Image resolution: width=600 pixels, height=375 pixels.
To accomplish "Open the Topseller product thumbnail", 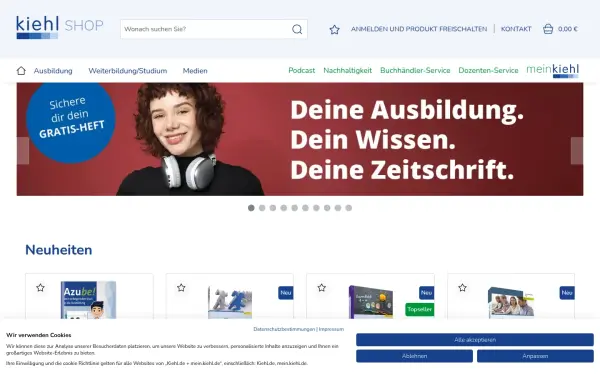I will [371, 302].
